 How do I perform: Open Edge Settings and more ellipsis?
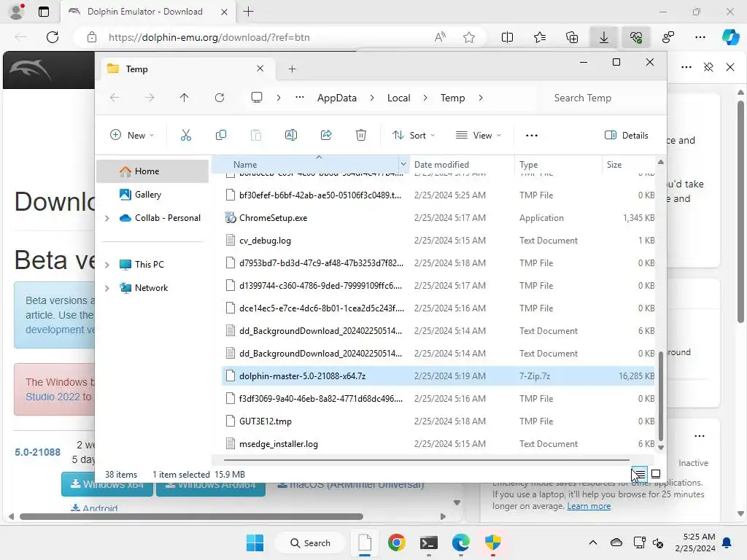700,37
